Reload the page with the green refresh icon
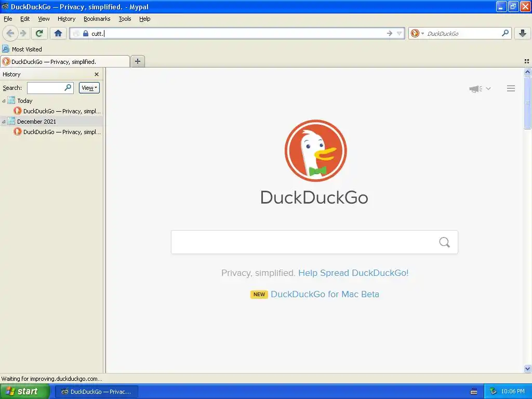 pos(39,33)
